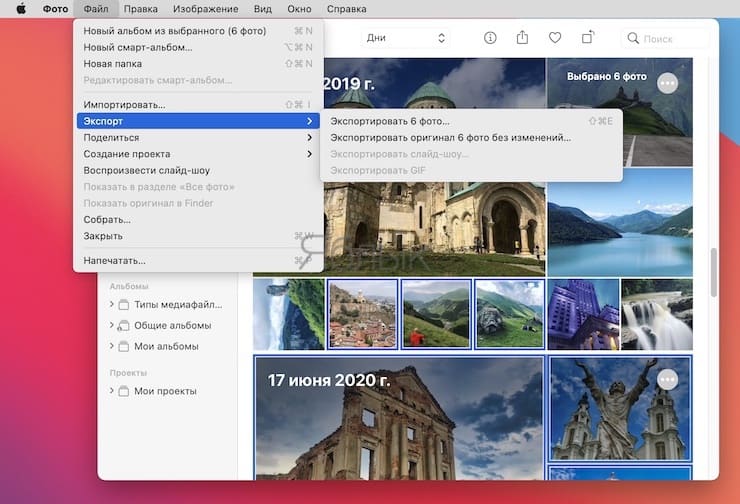Select the statue with raised arms photo

(x=620, y=409)
